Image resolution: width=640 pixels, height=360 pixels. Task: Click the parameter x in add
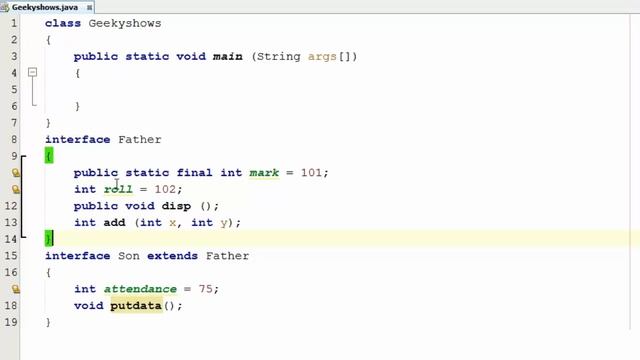pos(173,223)
